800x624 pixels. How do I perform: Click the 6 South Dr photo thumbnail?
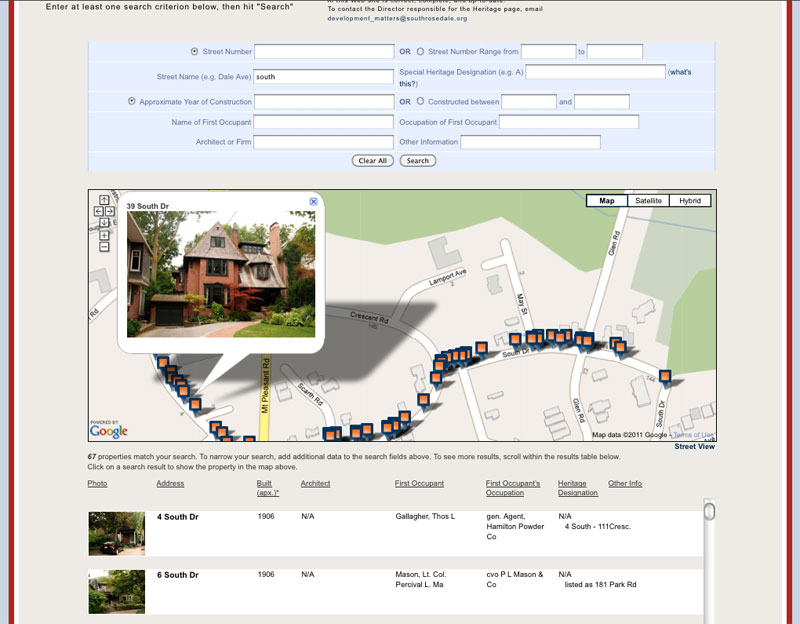coord(116,591)
